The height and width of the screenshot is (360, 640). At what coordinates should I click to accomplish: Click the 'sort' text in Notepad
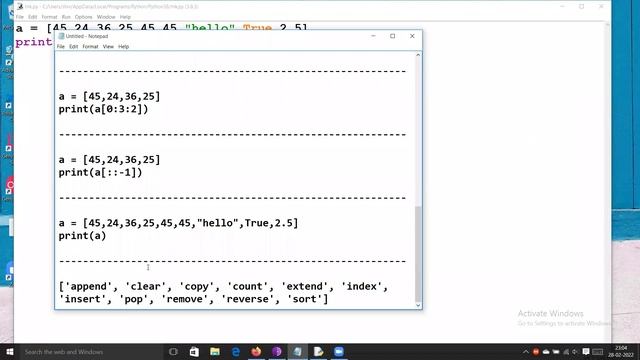point(304,299)
